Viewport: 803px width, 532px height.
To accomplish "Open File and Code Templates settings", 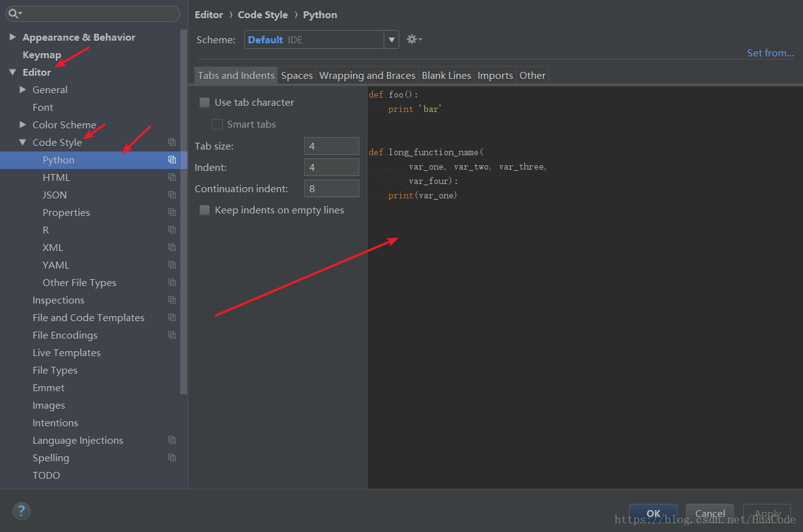I will pos(88,317).
